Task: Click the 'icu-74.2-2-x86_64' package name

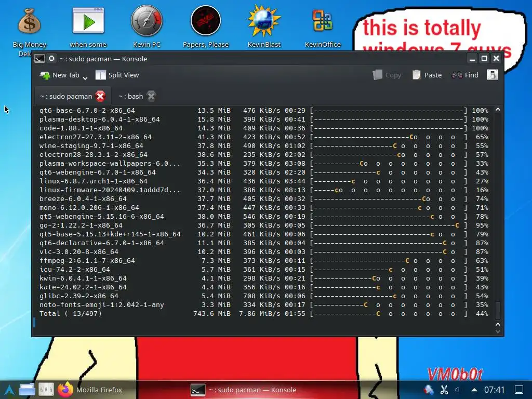Action: [x=75, y=270]
